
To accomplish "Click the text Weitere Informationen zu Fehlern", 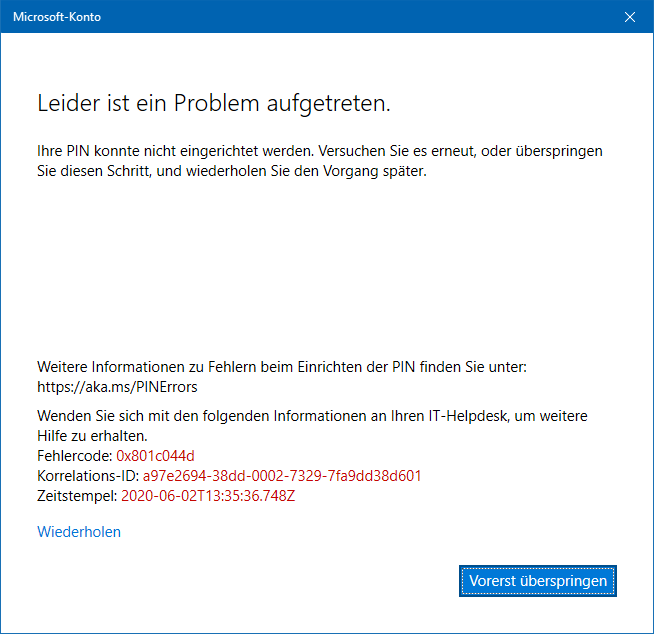I will point(147,367).
